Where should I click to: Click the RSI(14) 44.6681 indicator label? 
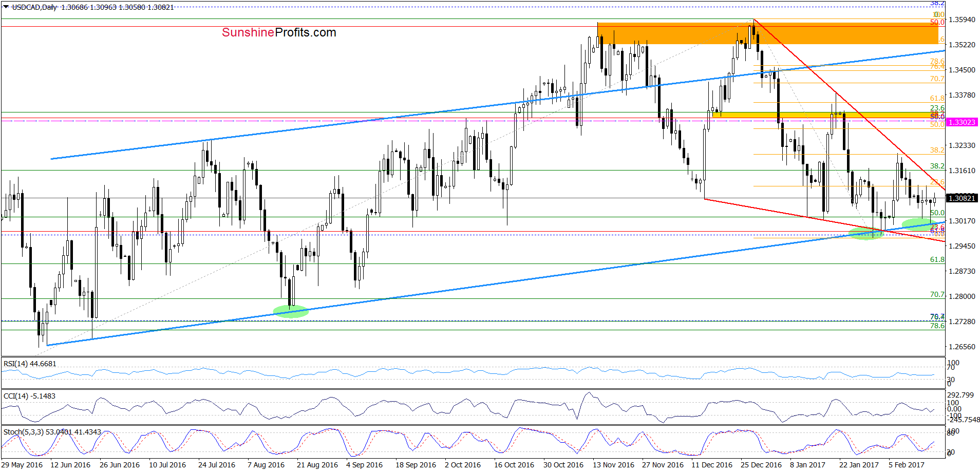pos(30,364)
